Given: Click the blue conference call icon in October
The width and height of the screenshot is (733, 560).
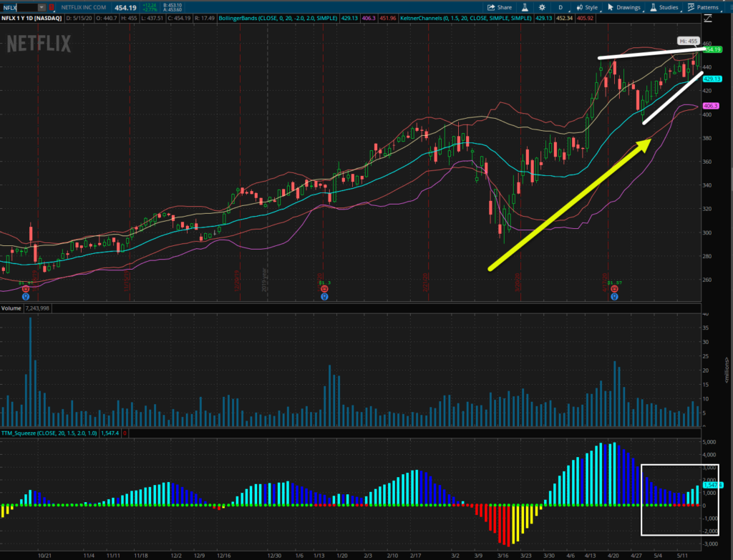Looking at the screenshot, I should (25, 297).
